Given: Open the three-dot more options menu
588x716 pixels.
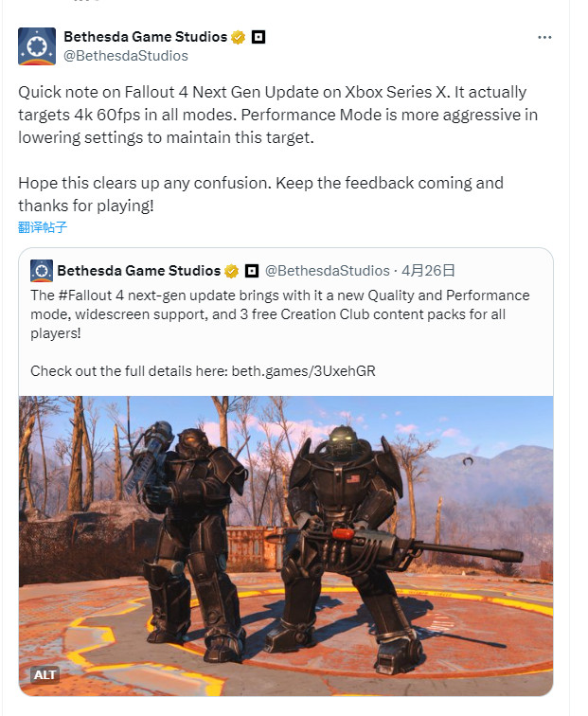Looking at the screenshot, I should [544, 38].
